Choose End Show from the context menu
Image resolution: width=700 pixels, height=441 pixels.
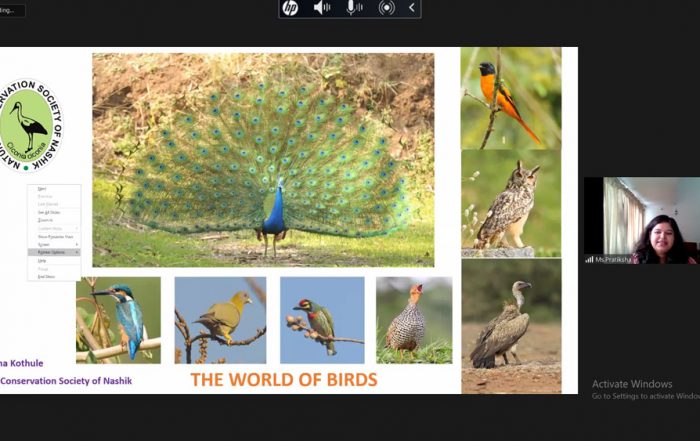click(x=54, y=277)
